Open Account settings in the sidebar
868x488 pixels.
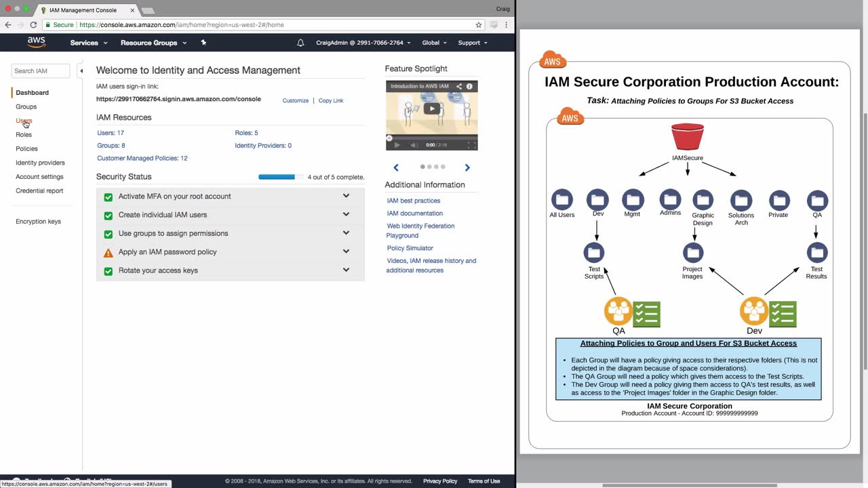coord(39,177)
